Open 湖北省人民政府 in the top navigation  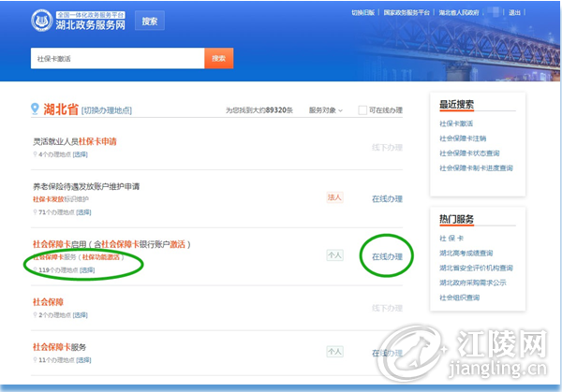(459, 12)
